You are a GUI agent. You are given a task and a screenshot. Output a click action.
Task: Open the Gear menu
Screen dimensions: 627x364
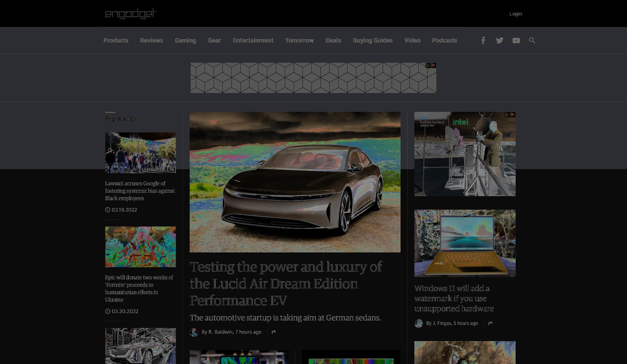pyautogui.click(x=214, y=40)
